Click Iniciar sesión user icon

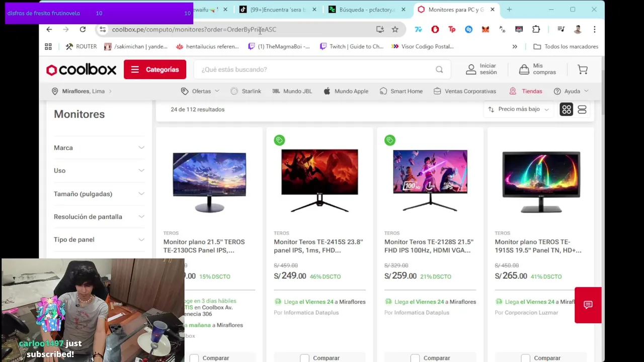pyautogui.click(x=471, y=69)
